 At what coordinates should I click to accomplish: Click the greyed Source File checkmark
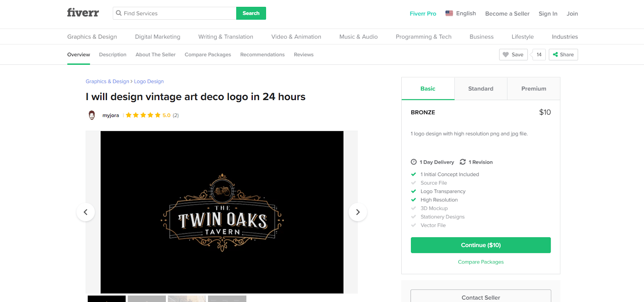coord(413,183)
